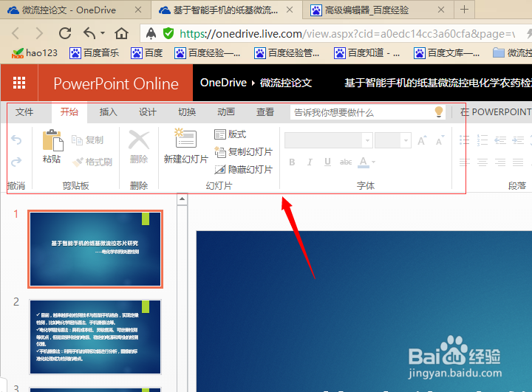Select the 开始 (Home) tab

coord(69,112)
